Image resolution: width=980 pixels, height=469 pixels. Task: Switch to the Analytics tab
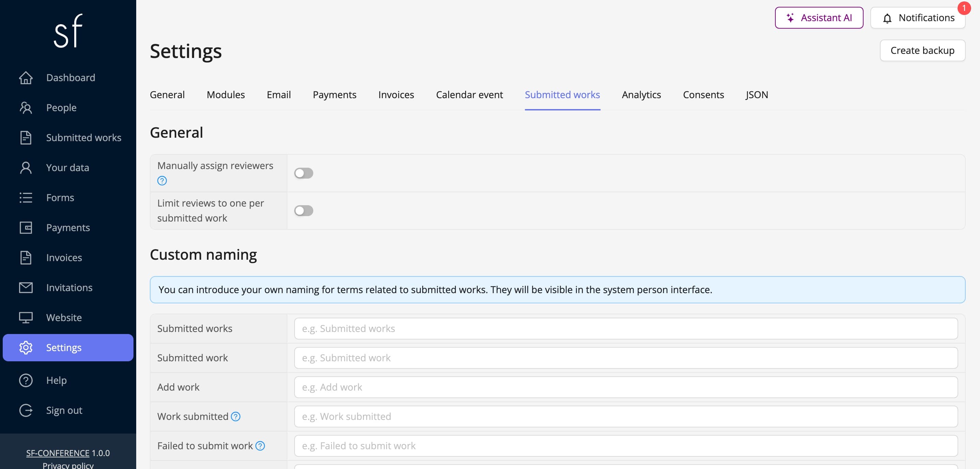tap(642, 95)
